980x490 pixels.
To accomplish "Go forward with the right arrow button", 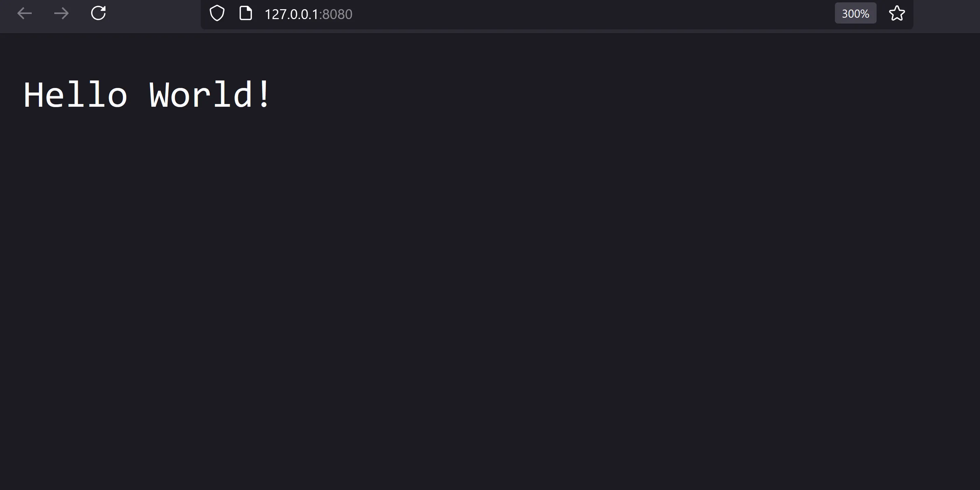I will pos(61,14).
